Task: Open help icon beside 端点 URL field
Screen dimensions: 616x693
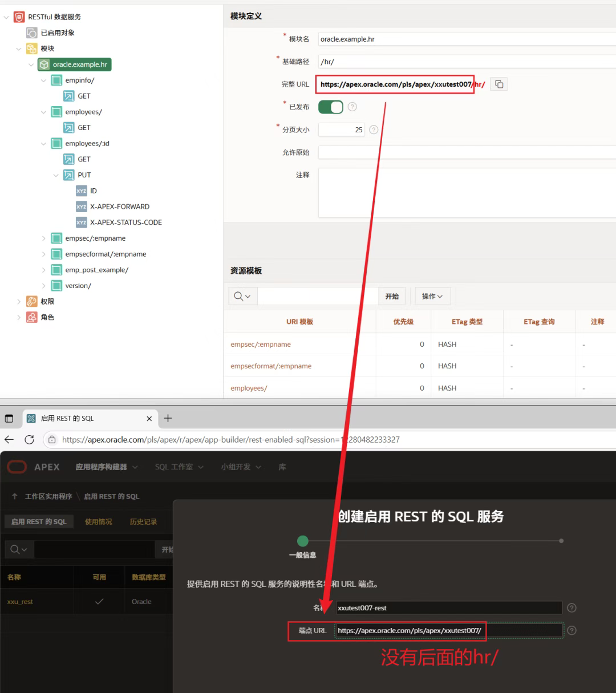Action: pos(572,630)
